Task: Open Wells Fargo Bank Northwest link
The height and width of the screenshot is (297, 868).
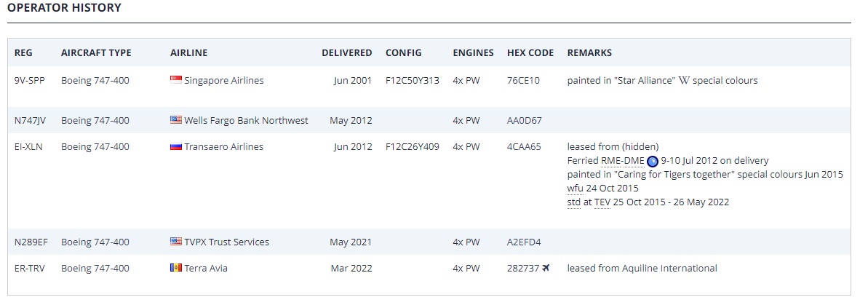Action: click(x=246, y=120)
